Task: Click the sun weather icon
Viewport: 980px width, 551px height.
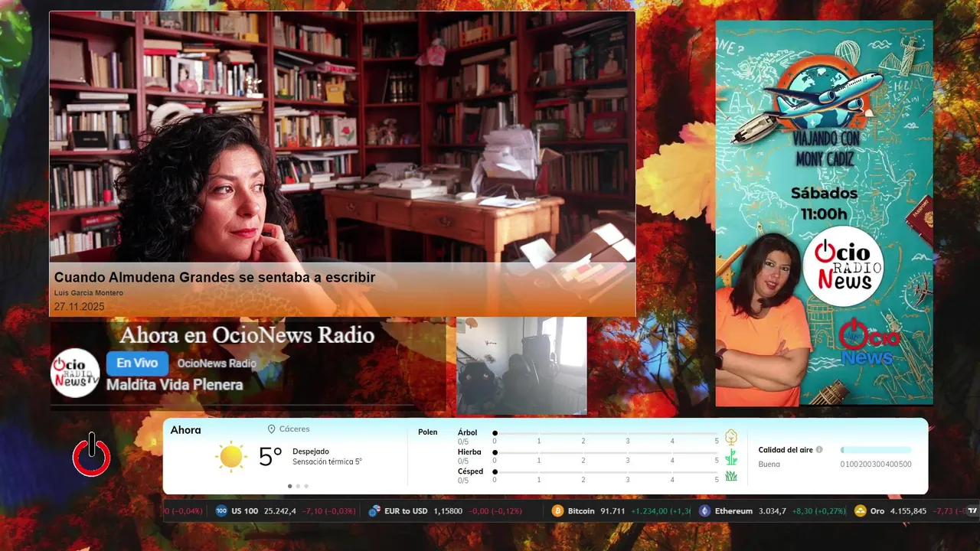Action: 230,457
